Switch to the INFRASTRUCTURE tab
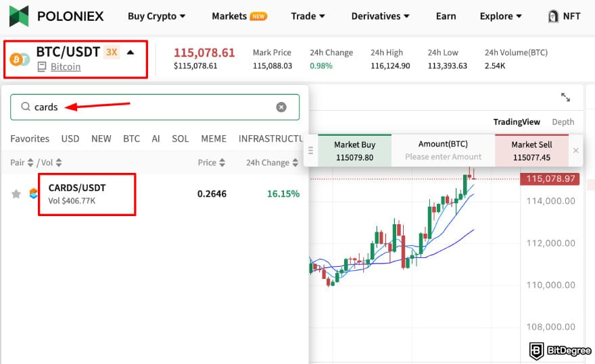Viewport: 595px width, 364px height. click(270, 138)
